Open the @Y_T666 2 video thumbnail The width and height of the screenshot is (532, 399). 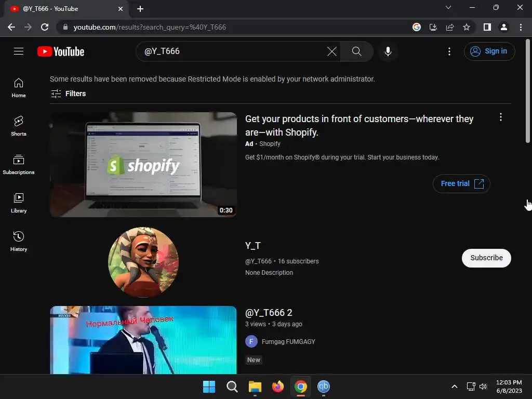(143, 340)
